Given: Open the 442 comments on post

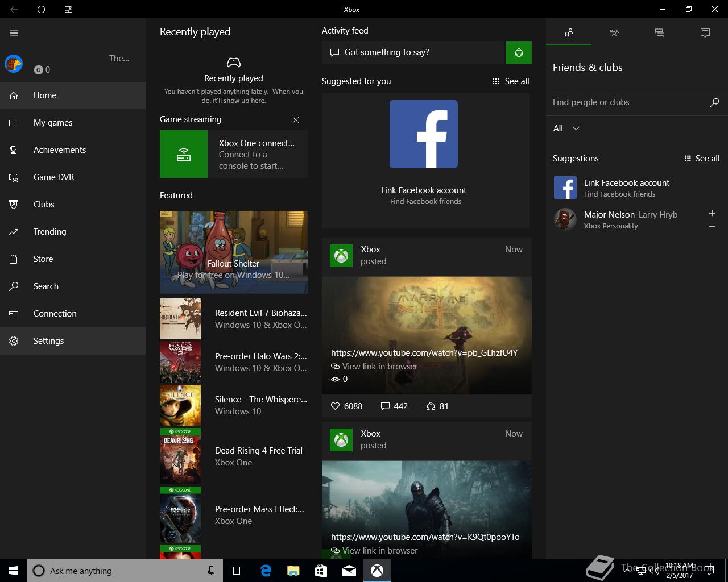Looking at the screenshot, I should (x=394, y=406).
